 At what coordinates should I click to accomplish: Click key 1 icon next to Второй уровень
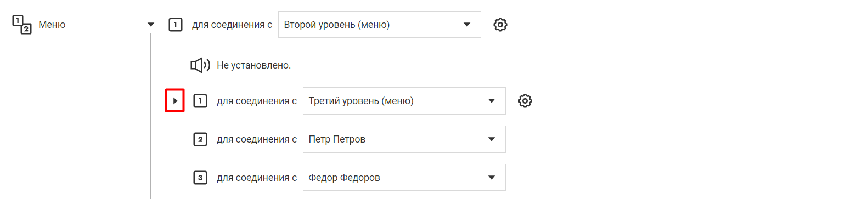[x=176, y=25]
